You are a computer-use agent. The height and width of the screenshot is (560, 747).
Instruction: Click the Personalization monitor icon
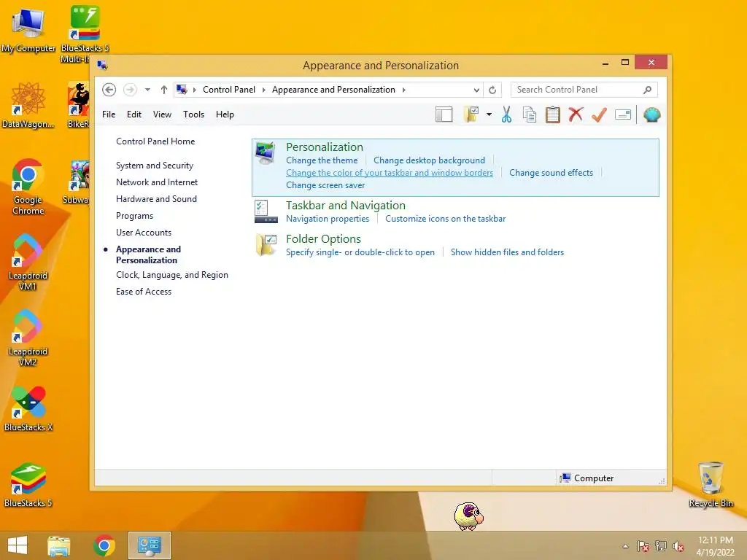click(x=265, y=153)
